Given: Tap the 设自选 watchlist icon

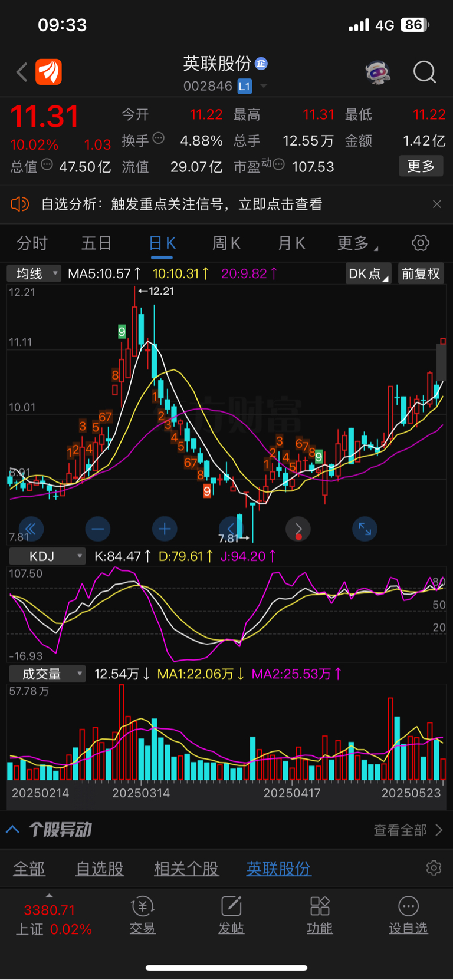Looking at the screenshot, I should 408,915.
